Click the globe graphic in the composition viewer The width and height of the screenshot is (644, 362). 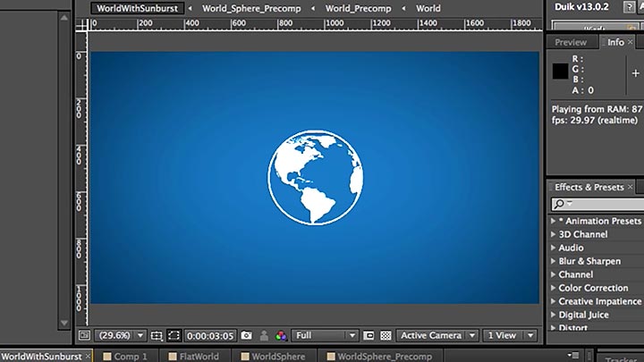pyautogui.click(x=315, y=178)
